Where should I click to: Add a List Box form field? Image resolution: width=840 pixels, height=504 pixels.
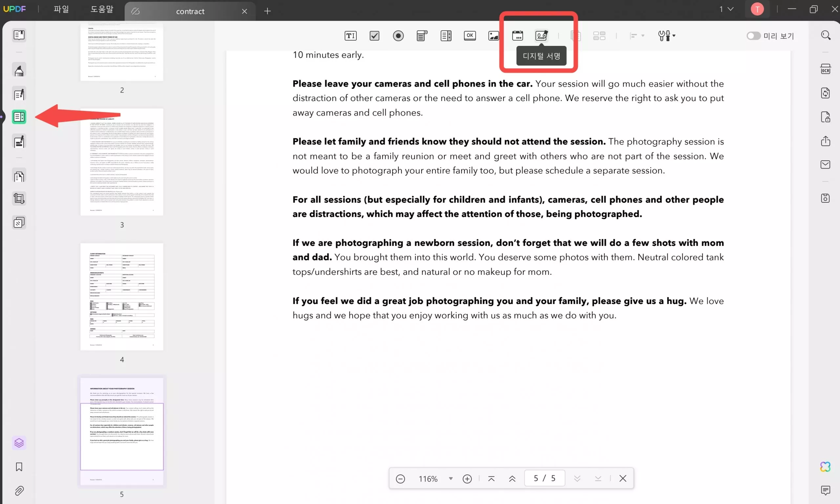point(446,36)
